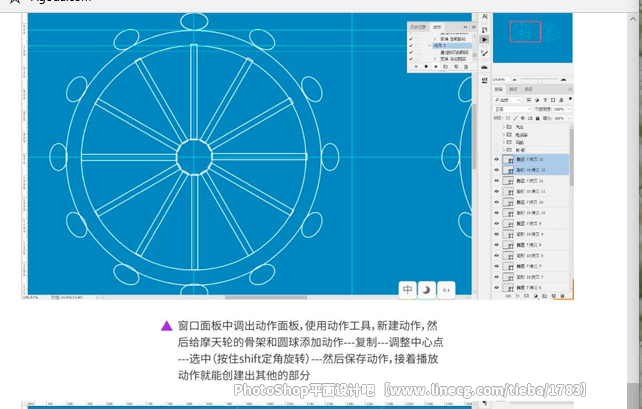Switch to the 动作 tab

[437, 27]
